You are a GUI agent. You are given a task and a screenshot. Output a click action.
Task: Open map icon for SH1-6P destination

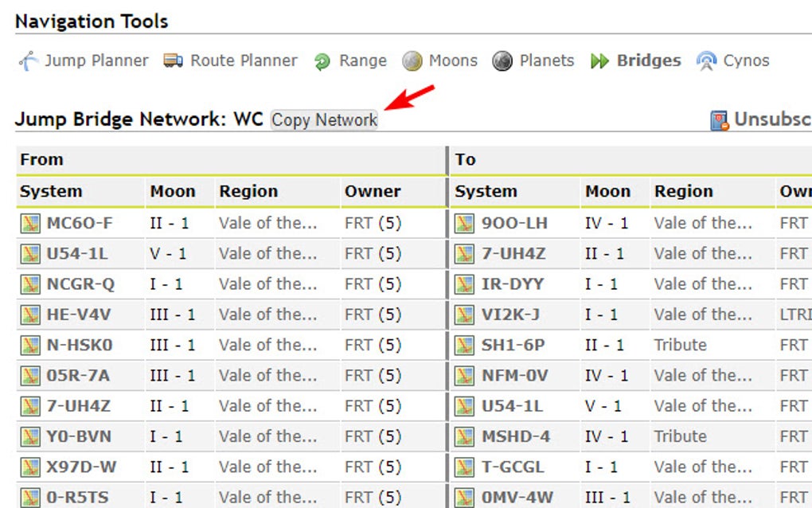click(465, 346)
